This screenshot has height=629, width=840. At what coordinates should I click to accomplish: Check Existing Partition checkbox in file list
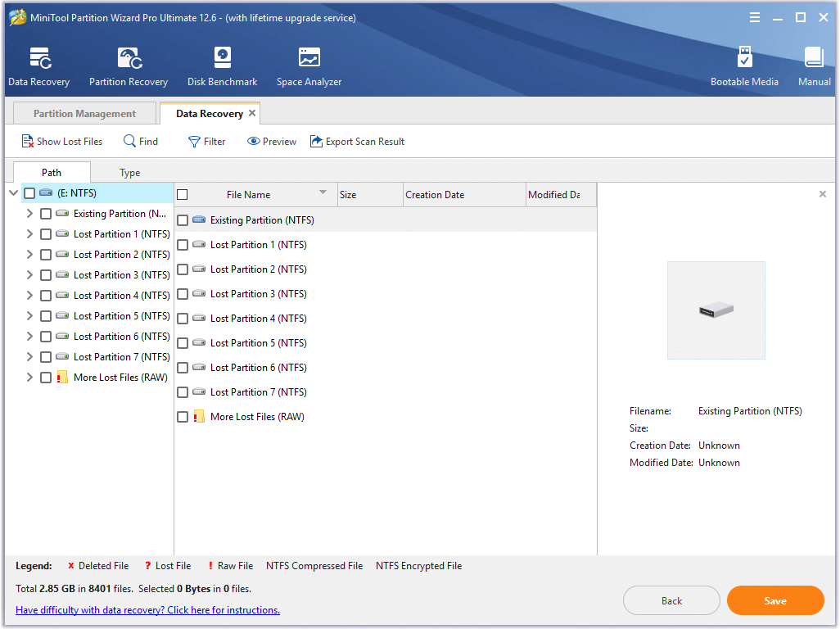[183, 220]
